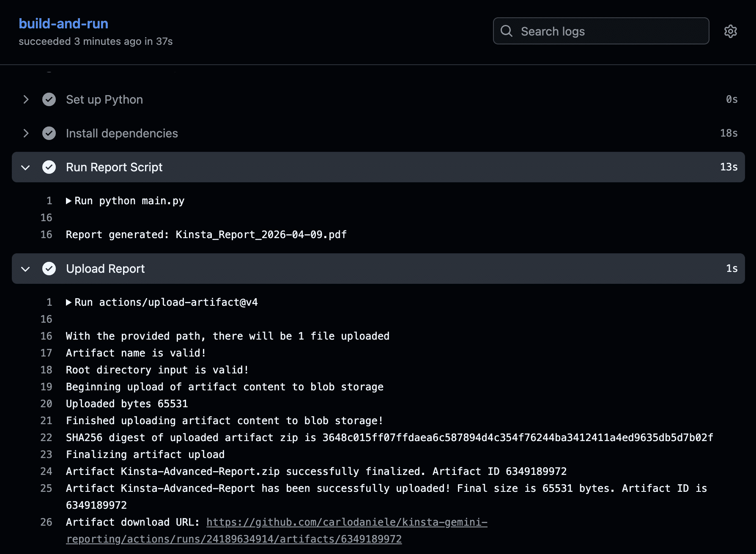
Task: Click the Run Report Script success checkmark
Action: coord(49,167)
